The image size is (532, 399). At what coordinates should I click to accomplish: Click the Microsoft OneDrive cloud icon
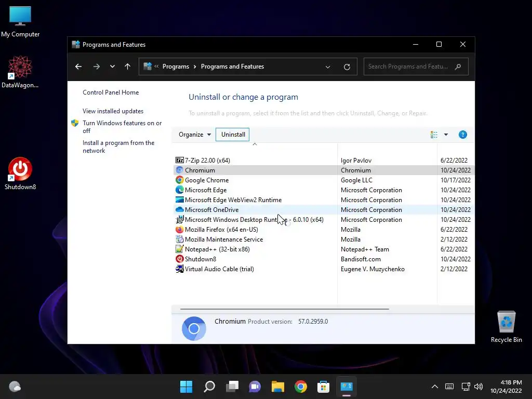(x=179, y=210)
